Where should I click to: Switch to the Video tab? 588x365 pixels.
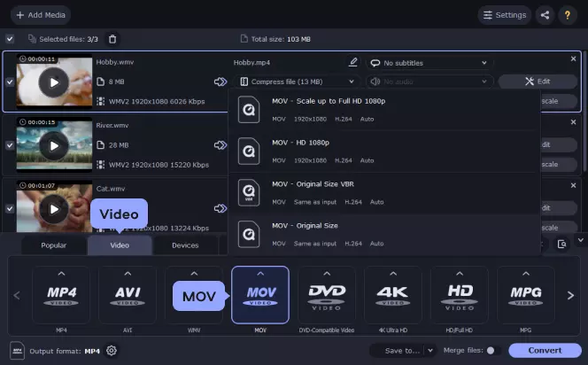click(120, 245)
